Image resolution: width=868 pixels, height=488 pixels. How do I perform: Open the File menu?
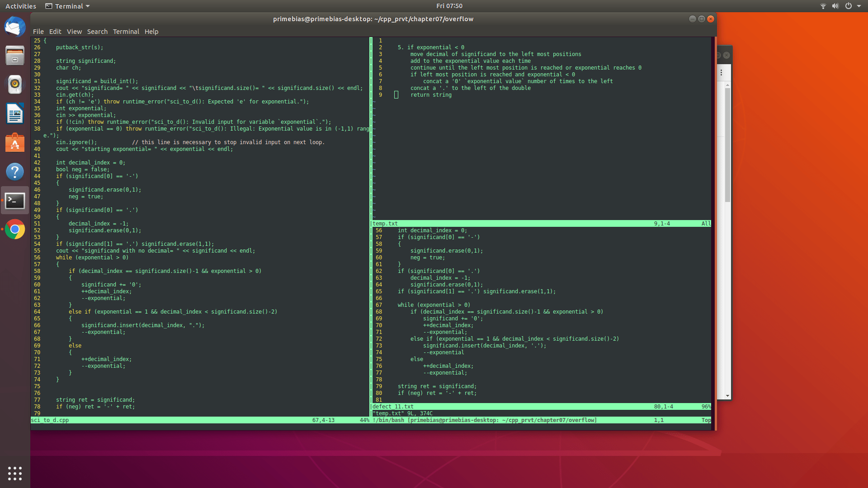click(38, 32)
